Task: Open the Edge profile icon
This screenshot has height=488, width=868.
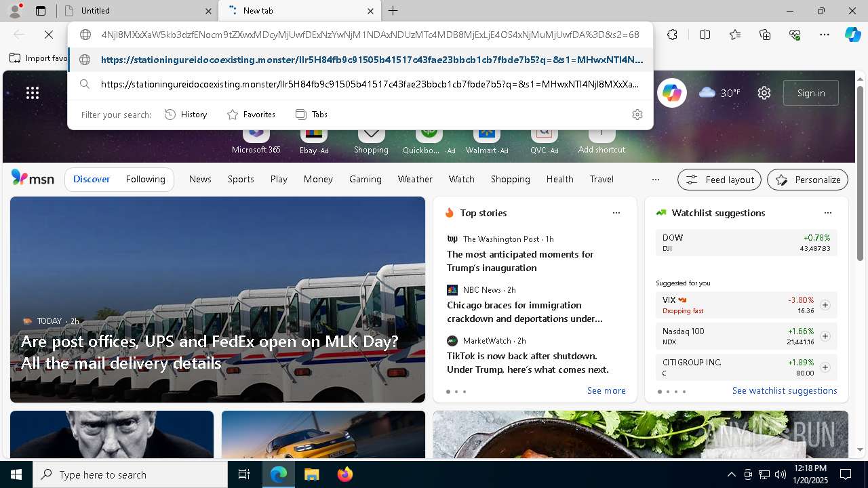Action: click(15, 10)
